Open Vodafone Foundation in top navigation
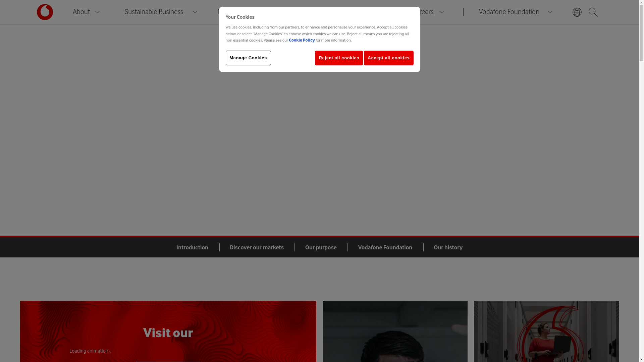 click(x=509, y=12)
